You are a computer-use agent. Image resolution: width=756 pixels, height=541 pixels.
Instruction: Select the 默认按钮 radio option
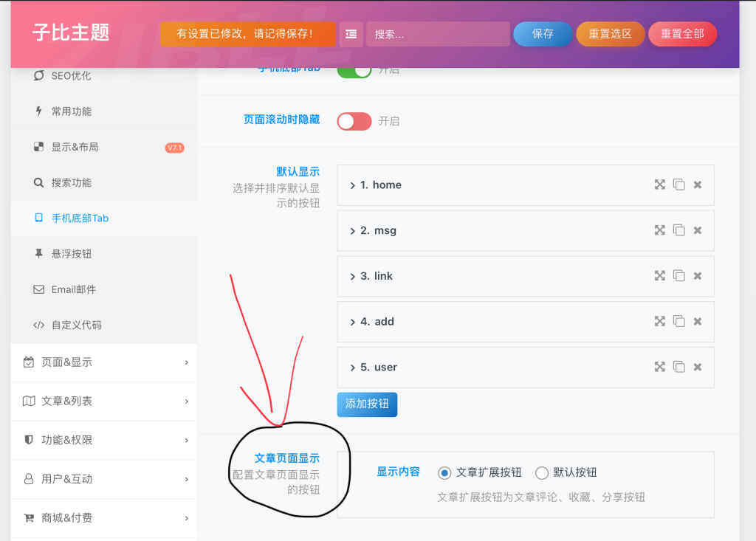542,472
